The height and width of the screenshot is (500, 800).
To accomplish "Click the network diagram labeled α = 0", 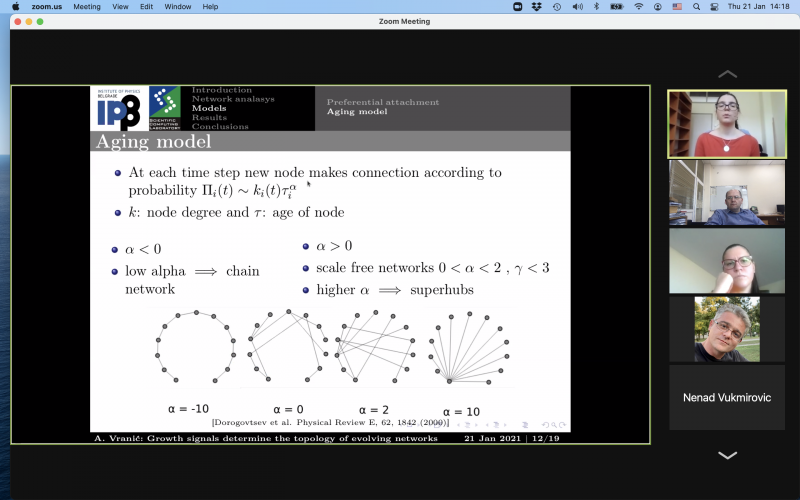I will [288, 346].
